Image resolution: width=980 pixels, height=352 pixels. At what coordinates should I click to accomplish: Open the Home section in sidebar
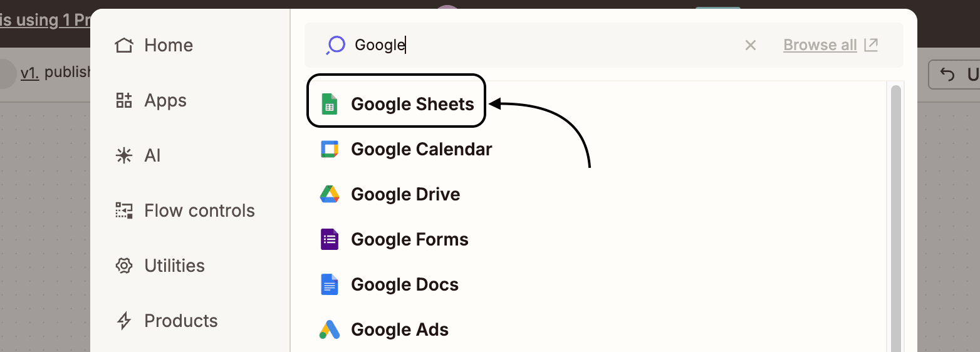[x=154, y=45]
